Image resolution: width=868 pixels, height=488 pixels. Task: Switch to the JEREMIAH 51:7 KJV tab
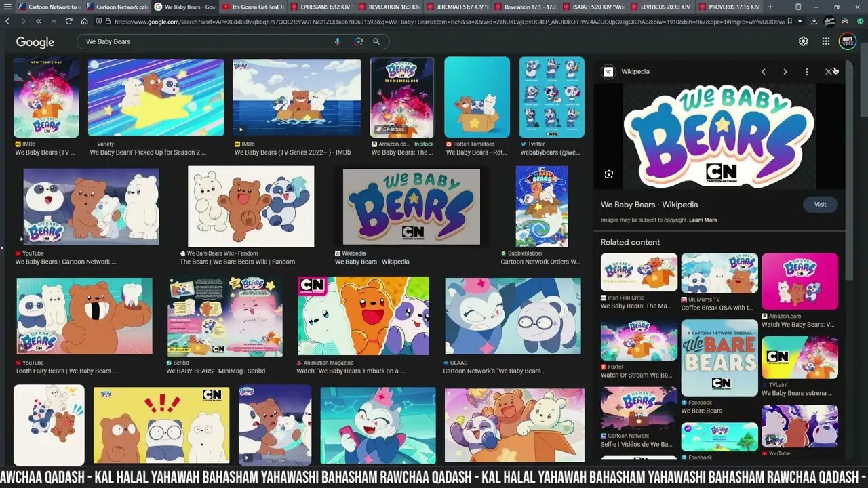click(x=458, y=7)
